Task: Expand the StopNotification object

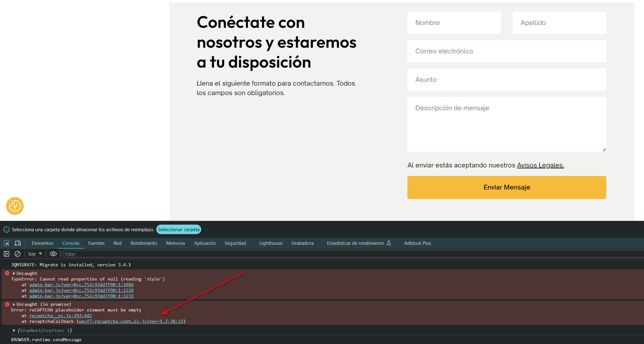Action: tap(14, 330)
